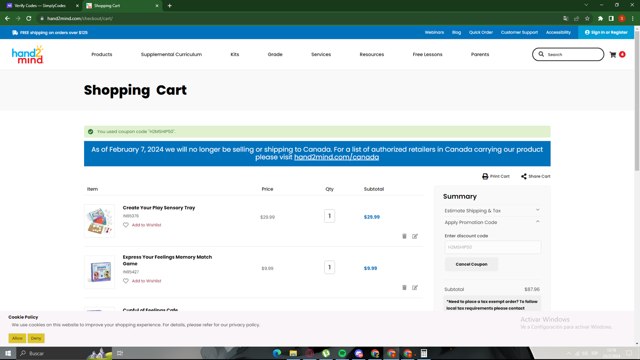This screenshot has height=360, width=640.
Task: Click the share page icon in address bar
Action: click(x=576, y=18)
